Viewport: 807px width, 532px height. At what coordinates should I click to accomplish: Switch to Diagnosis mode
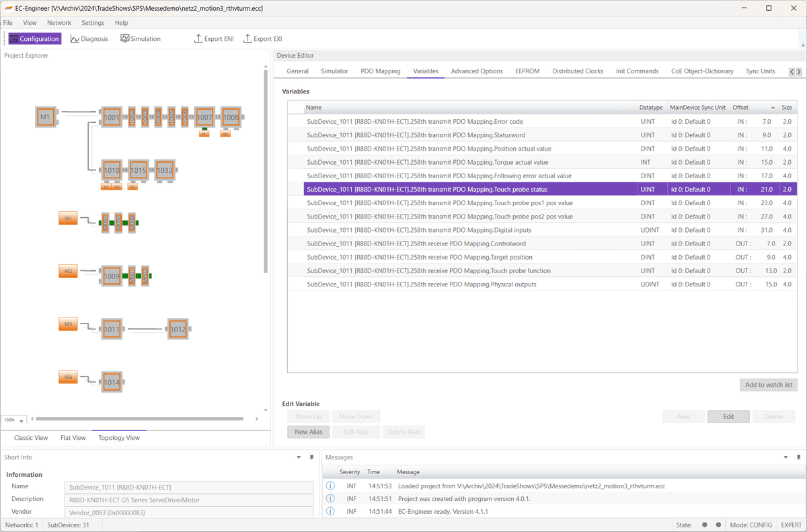(x=89, y=39)
